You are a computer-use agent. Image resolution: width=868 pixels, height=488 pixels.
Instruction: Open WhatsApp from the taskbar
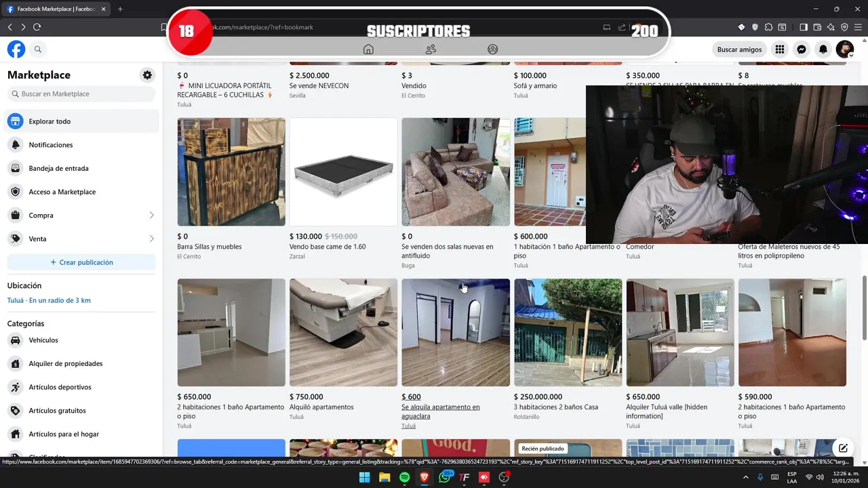click(444, 477)
